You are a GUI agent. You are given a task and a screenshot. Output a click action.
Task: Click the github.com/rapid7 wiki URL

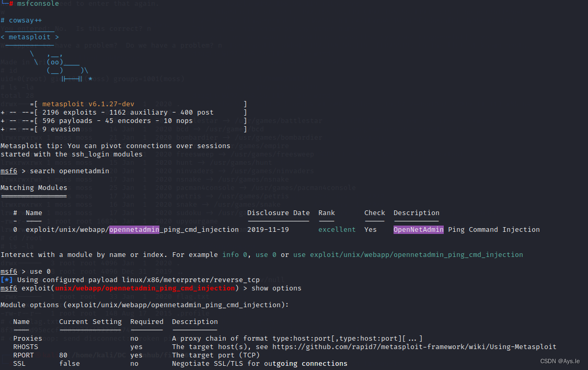[x=414, y=346]
